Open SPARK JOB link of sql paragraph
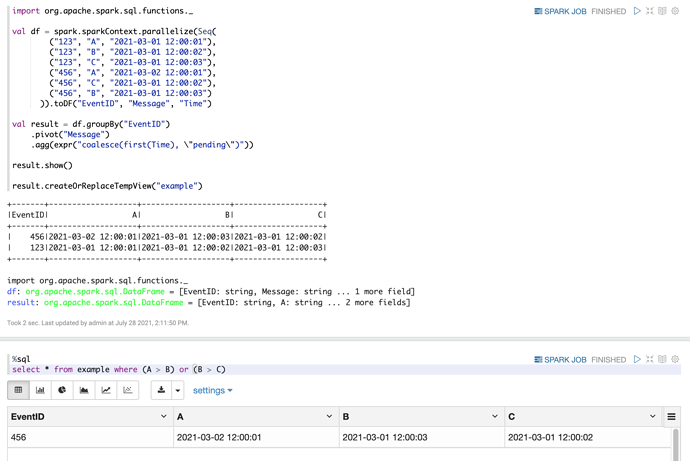690x461 pixels. pos(560,359)
